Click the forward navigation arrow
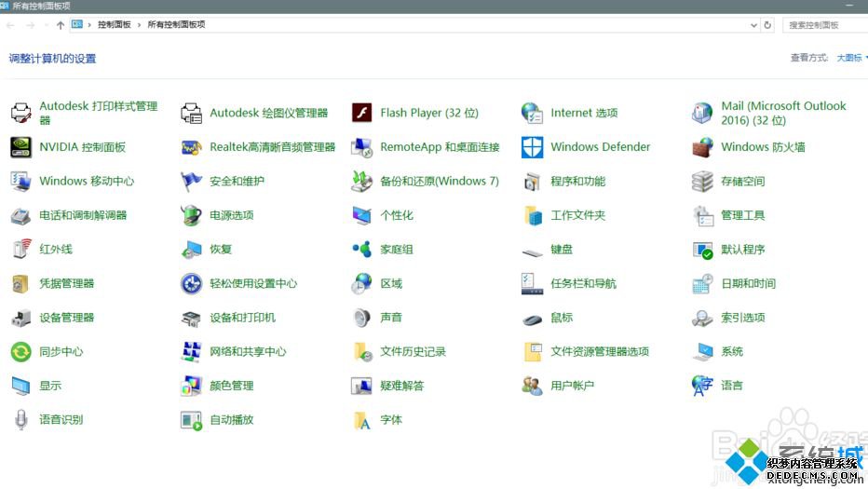This screenshot has width=868, height=489. [x=31, y=25]
